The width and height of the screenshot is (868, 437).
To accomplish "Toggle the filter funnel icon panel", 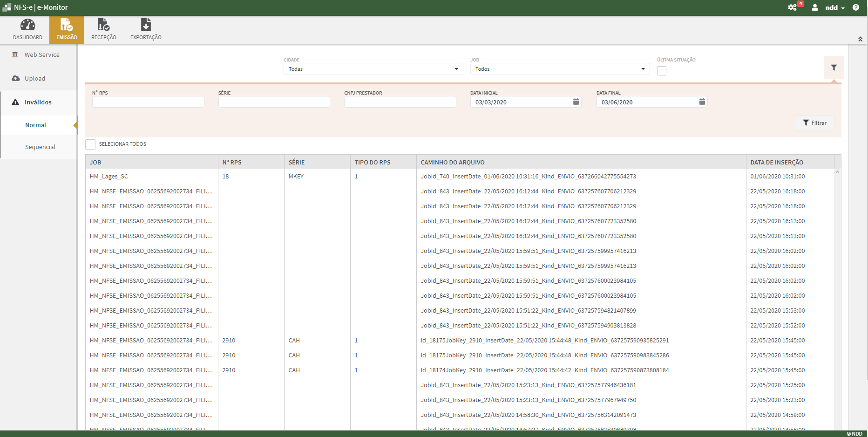I will pyautogui.click(x=834, y=68).
